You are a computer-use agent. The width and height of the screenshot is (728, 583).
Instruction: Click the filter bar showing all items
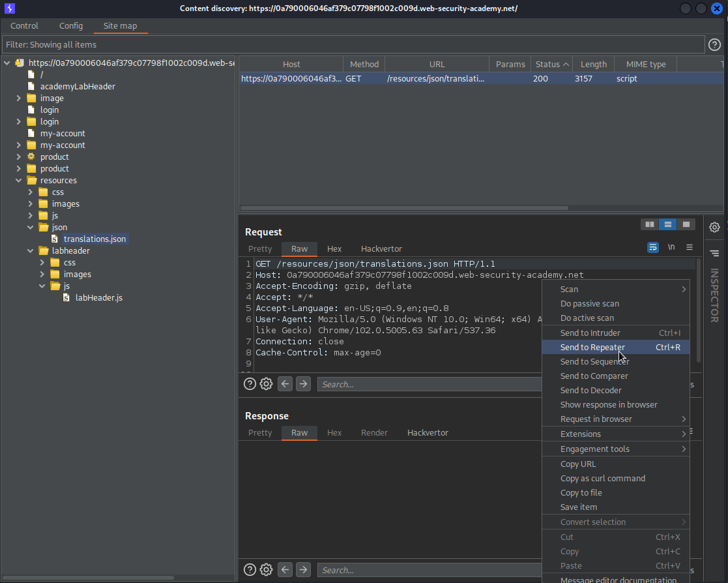(353, 44)
